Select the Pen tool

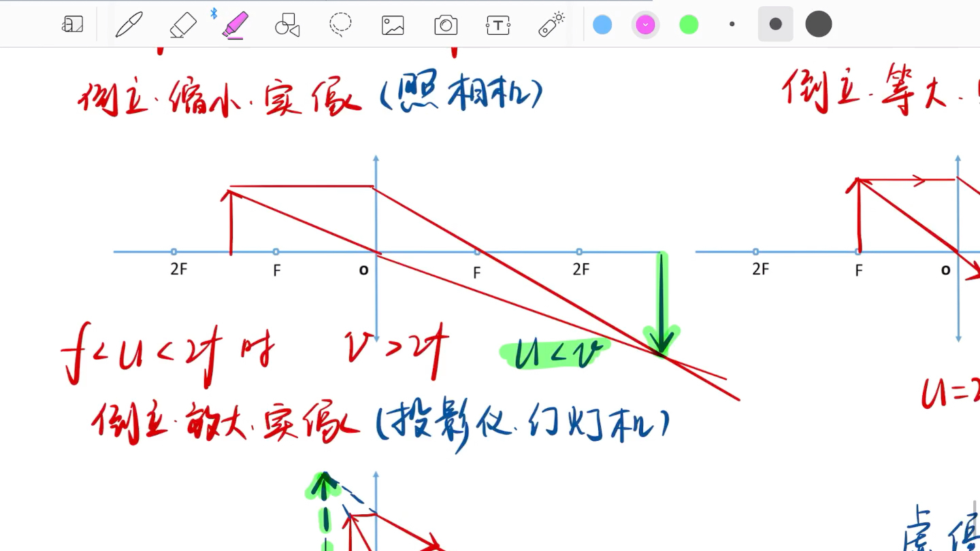click(129, 25)
